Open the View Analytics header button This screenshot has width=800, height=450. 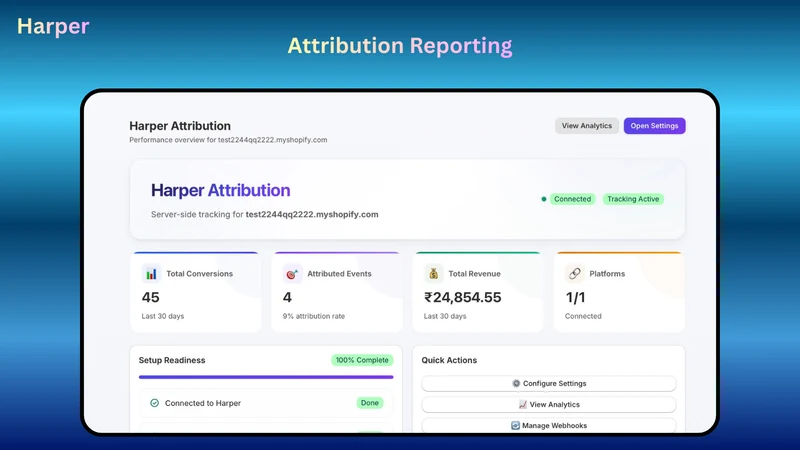587,126
